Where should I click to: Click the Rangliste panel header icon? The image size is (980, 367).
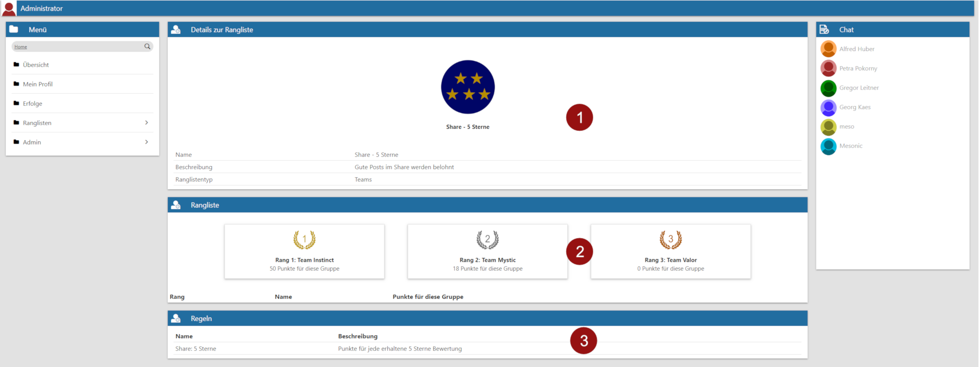(176, 205)
